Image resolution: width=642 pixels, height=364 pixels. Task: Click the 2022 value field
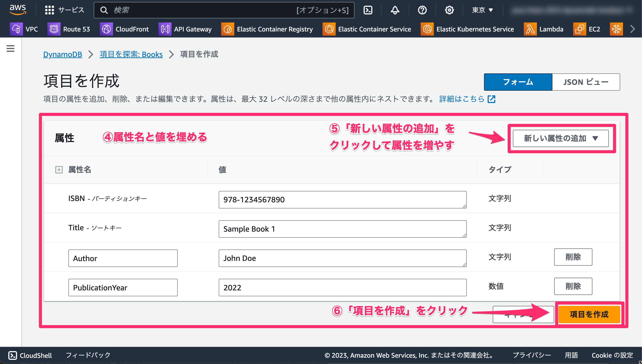pos(342,288)
